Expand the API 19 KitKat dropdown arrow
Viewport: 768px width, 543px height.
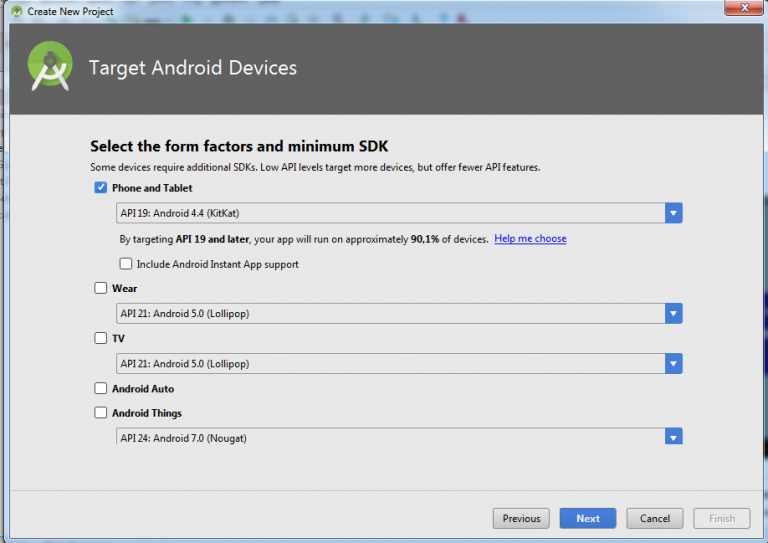click(673, 213)
